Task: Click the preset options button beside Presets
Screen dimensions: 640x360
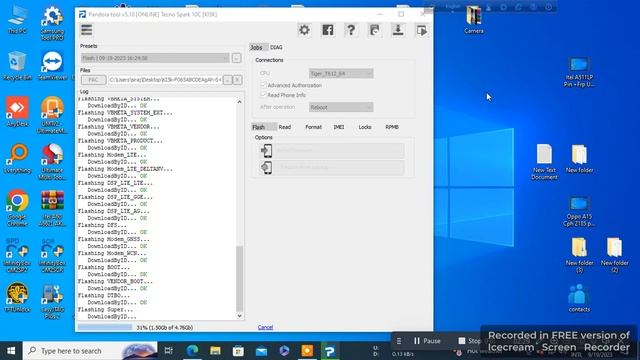Action: [x=236, y=58]
